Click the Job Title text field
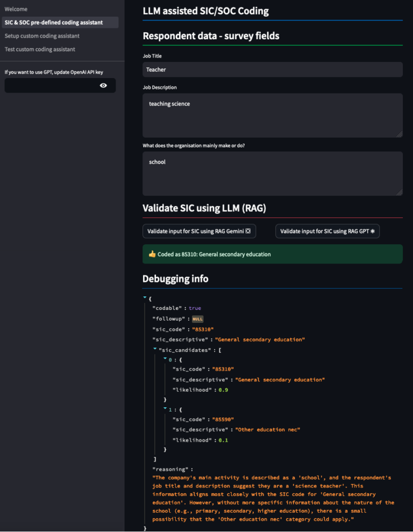This screenshot has height=532, width=413. pyautogui.click(x=272, y=69)
